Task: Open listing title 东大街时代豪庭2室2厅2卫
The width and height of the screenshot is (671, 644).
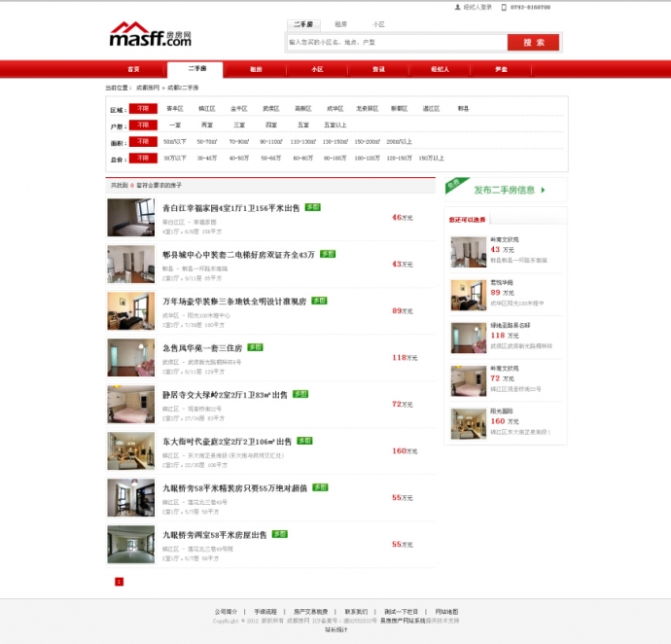Action: pos(227,442)
